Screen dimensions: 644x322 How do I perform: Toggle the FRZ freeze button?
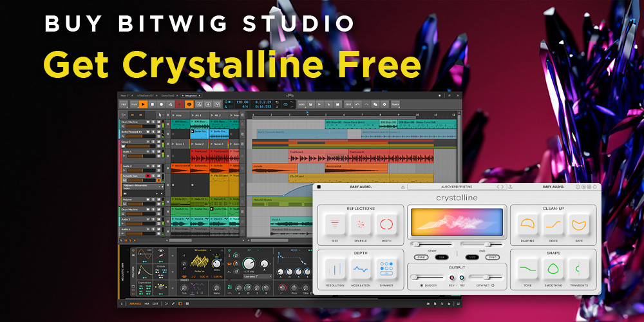[x=462, y=278]
